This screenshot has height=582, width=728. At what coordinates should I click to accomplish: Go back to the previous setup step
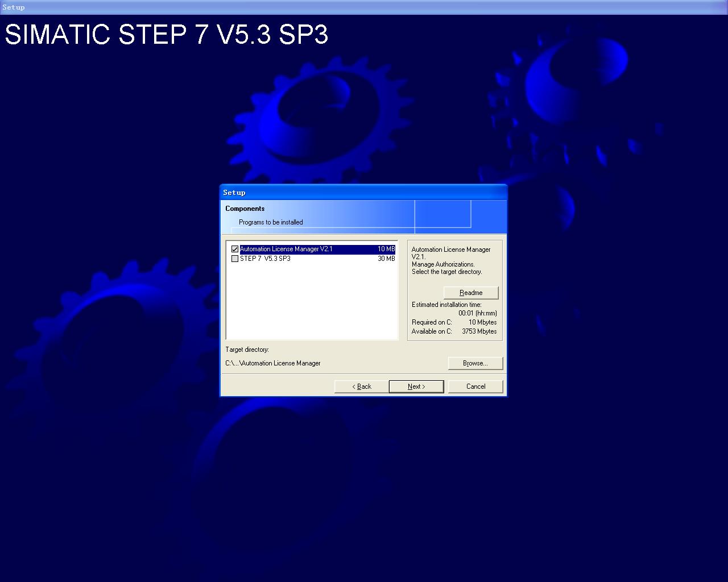tap(362, 386)
